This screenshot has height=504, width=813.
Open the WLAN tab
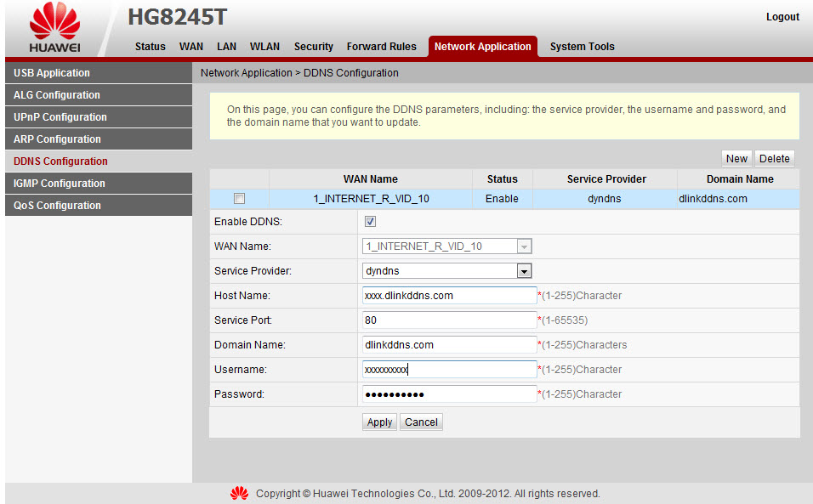click(264, 47)
